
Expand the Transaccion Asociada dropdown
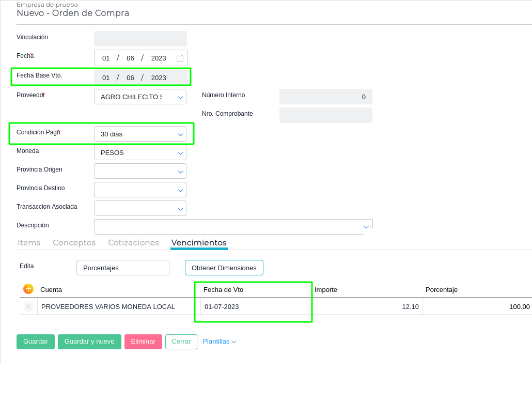180,208
